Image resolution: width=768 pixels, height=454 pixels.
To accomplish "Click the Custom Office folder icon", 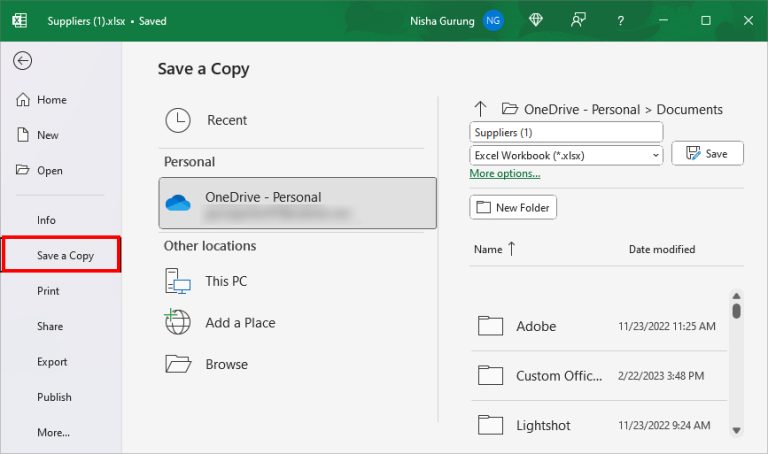I will point(490,375).
